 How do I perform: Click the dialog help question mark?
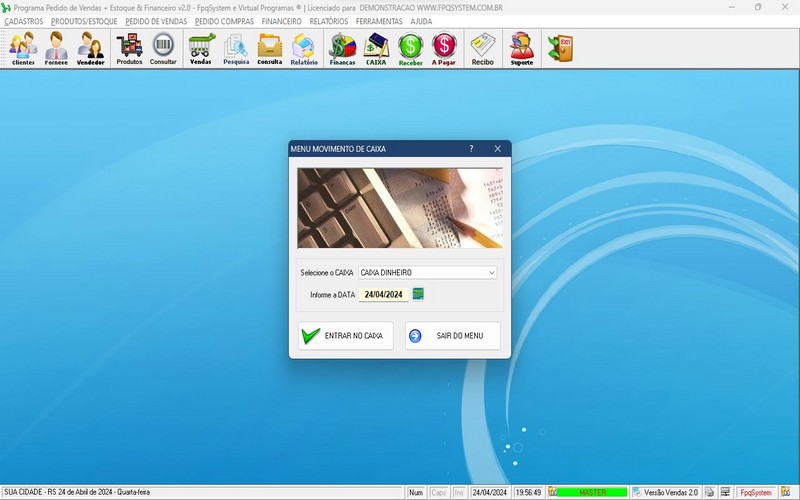coord(471,149)
